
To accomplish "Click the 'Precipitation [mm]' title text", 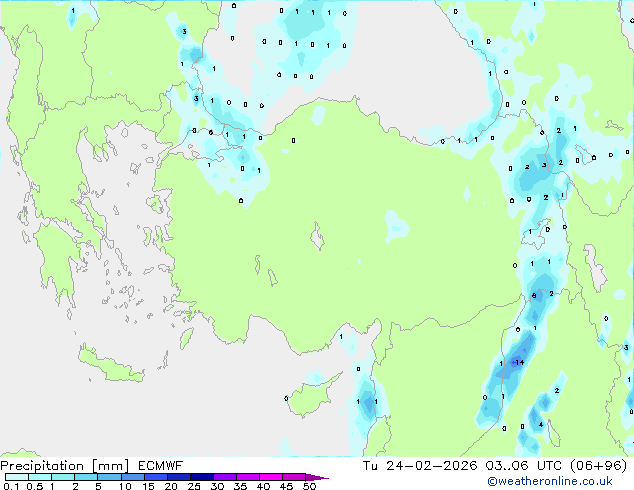I will [x=64, y=466].
